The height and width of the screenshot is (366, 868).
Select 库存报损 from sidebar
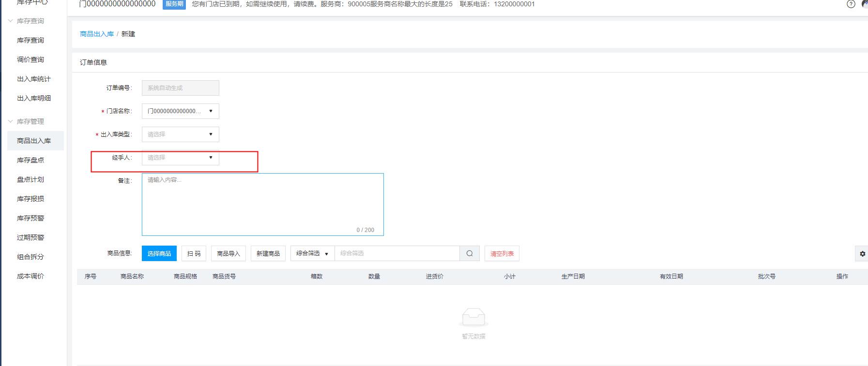30,199
